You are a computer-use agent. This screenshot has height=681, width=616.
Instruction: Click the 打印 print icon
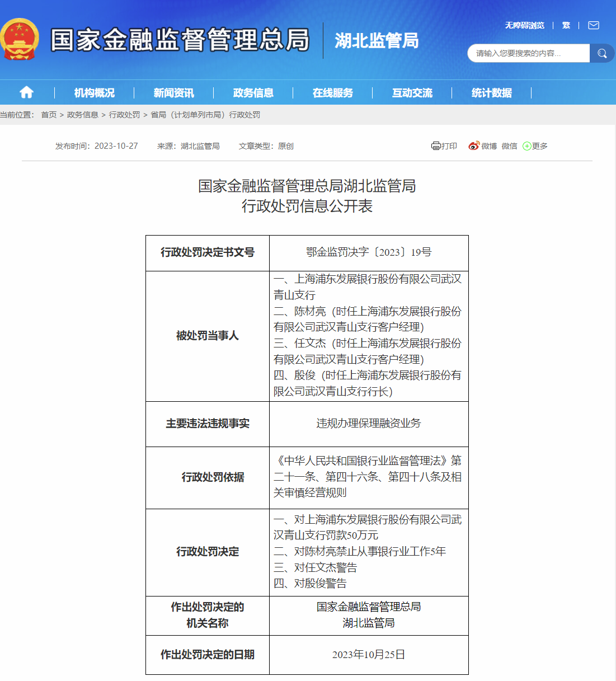coord(436,146)
